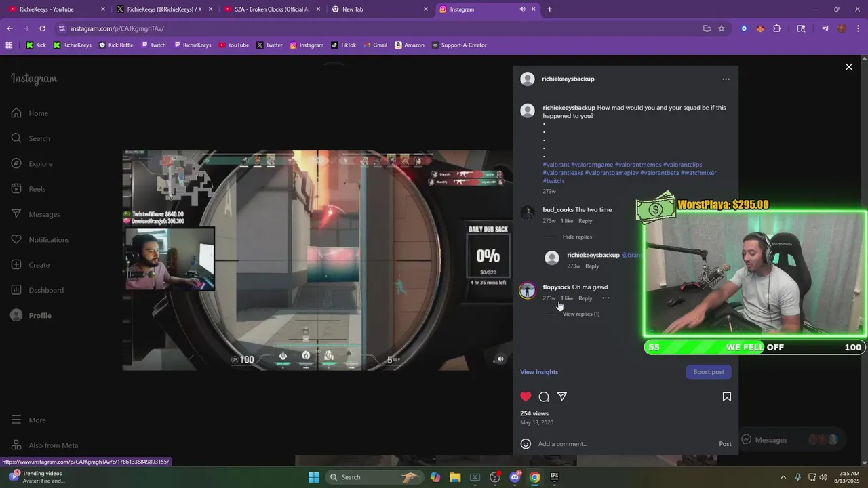Open the post's three-dot options menu
This screenshot has width=868, height=488.
coord(726,79)
